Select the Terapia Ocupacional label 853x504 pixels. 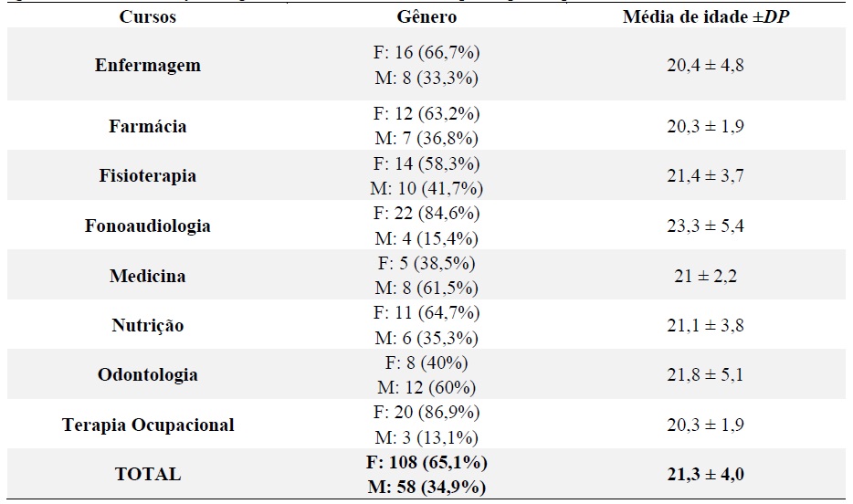tap(147, 425)
